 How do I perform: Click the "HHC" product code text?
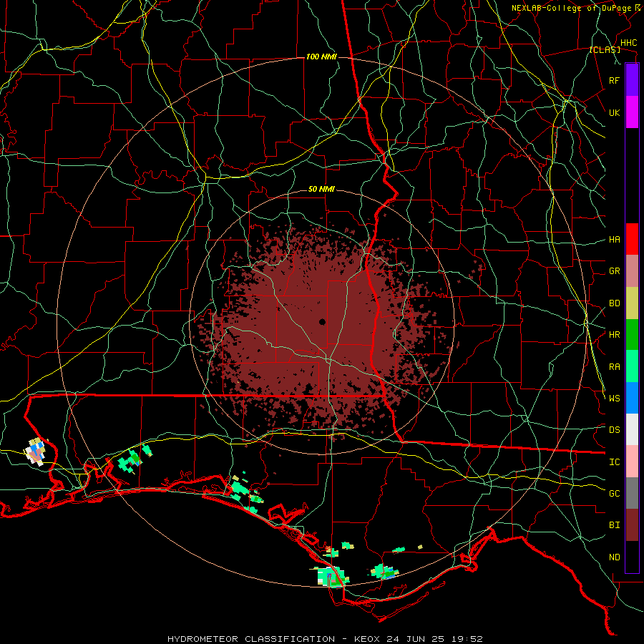coord(629,43)
